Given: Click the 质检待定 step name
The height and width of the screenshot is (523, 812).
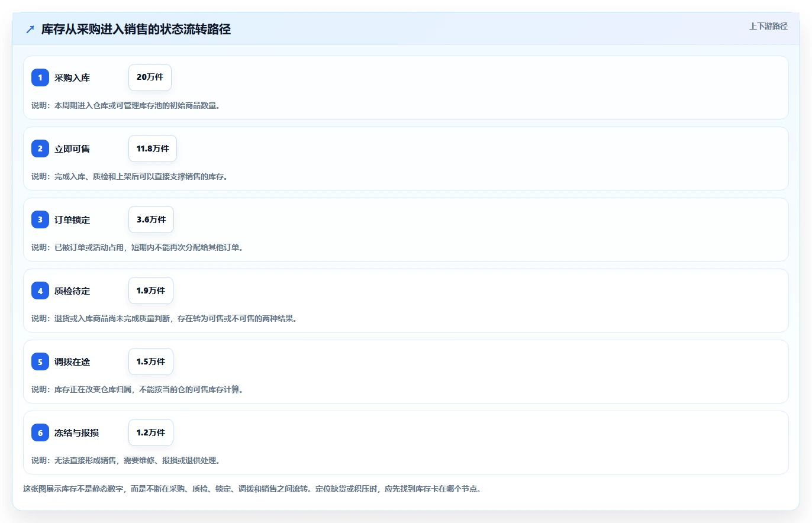Looking at the screenshot, I should (x=72, y=290).
